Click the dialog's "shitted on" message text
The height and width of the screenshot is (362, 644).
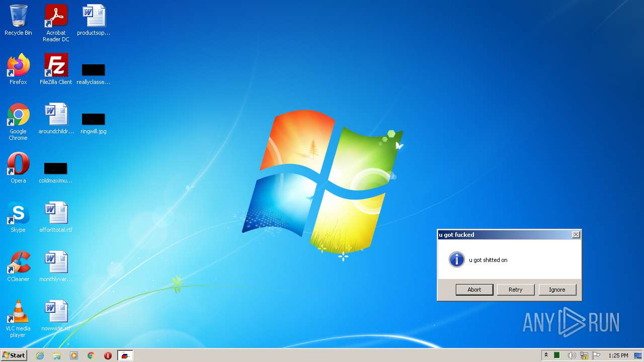pyautogui.click(x=488, y=260)
